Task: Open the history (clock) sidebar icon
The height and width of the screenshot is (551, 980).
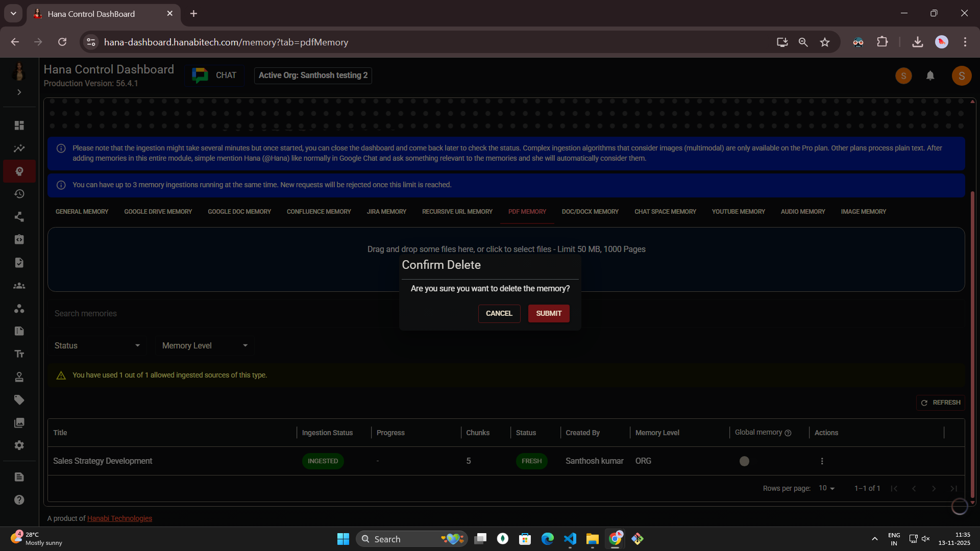Action: (19, 194)
